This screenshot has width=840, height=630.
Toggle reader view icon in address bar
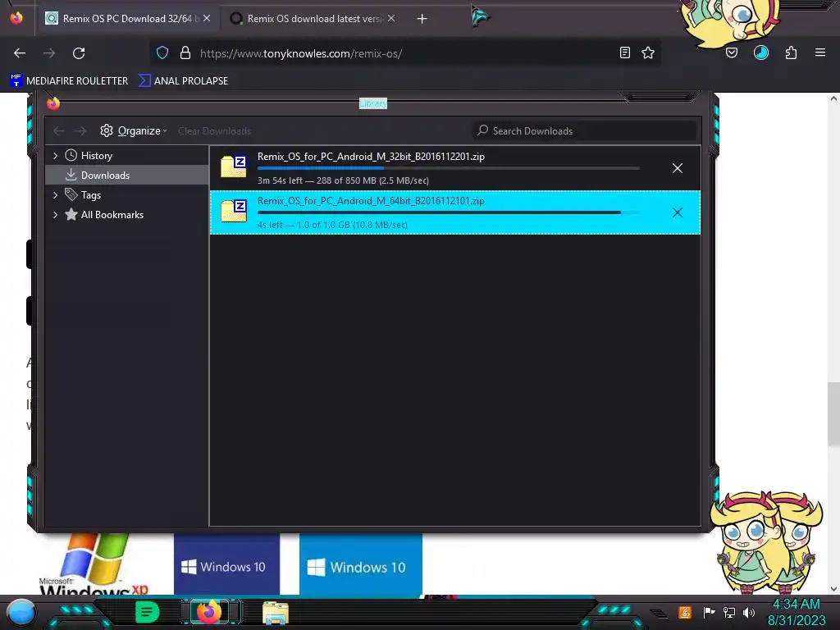(624, 52)
